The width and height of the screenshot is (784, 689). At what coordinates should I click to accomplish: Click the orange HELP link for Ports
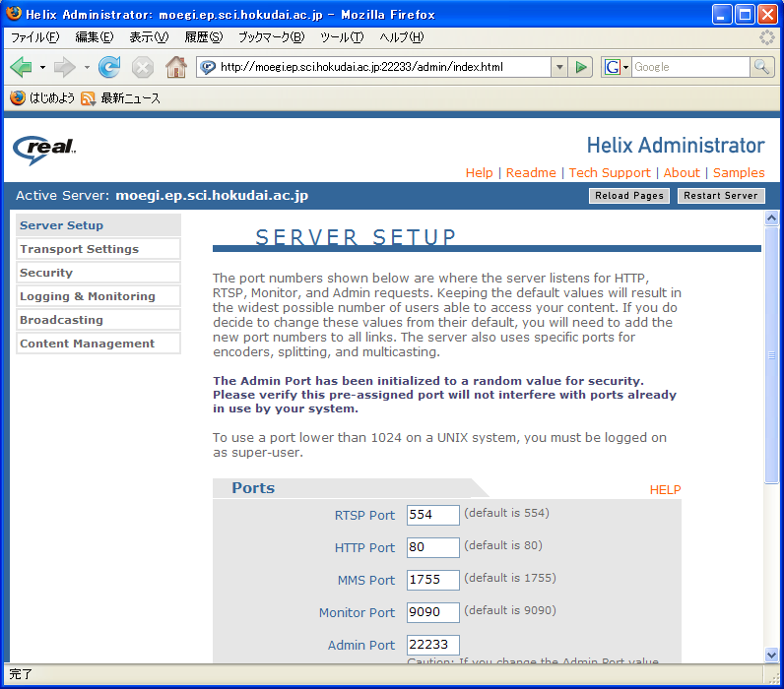[665, 489]
